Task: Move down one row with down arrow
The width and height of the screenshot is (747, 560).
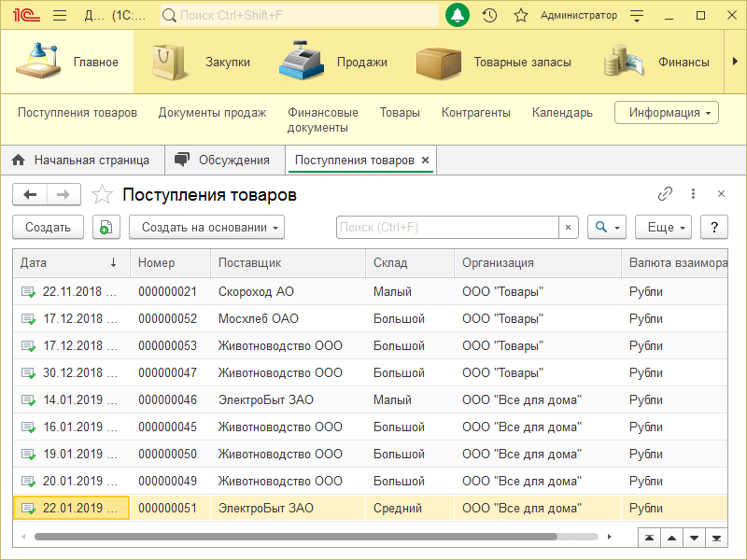Action: pyautogui.click(x=694, y=539)
